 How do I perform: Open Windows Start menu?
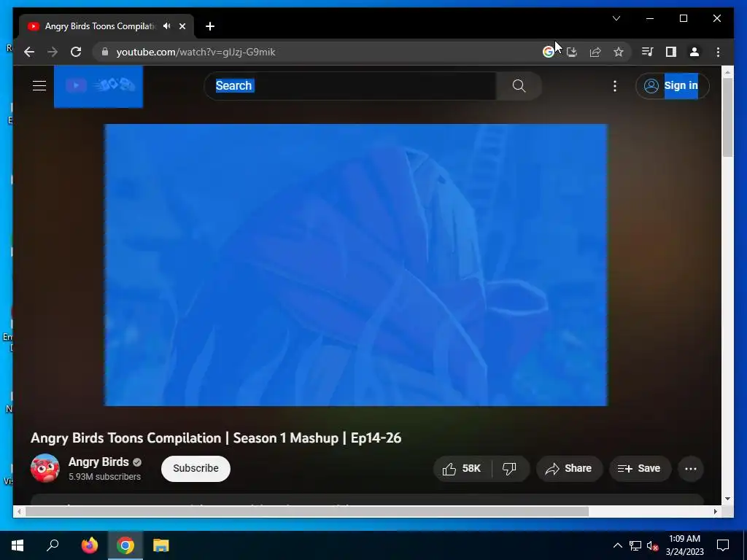[18, 545]
